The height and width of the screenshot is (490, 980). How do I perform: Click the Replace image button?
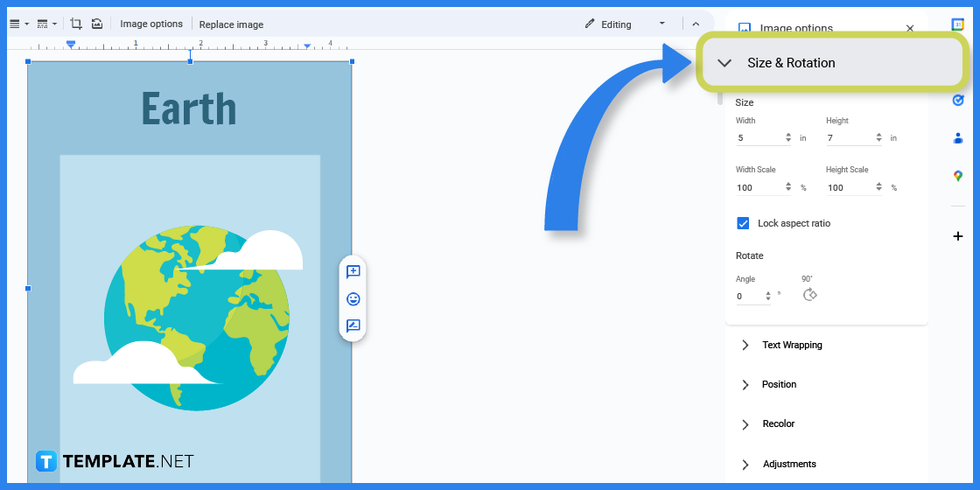[x=231, y=24]
